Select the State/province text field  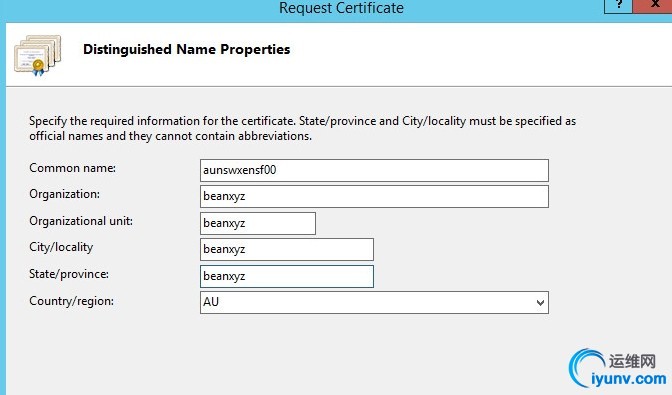[287, 276]
